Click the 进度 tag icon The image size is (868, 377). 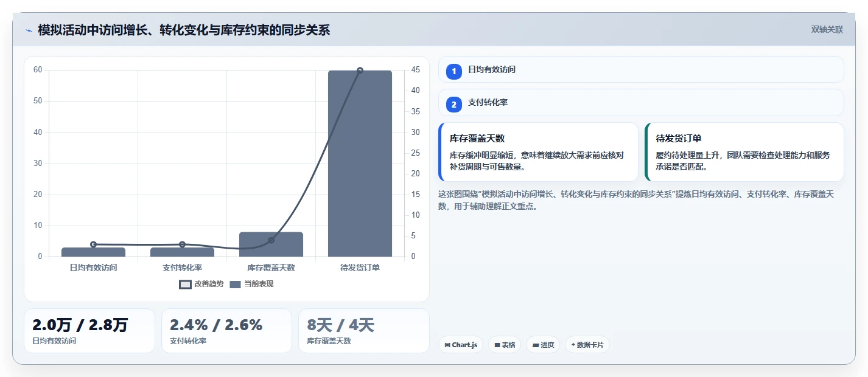(535, 345)
